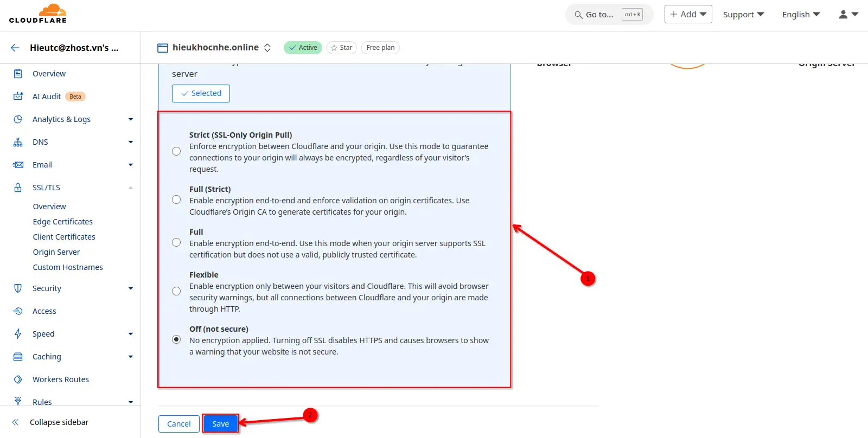868x438 pixels.
Task: Expand the Analytics & Logs section
Action: pyautogui.click(x=130, y=119)
